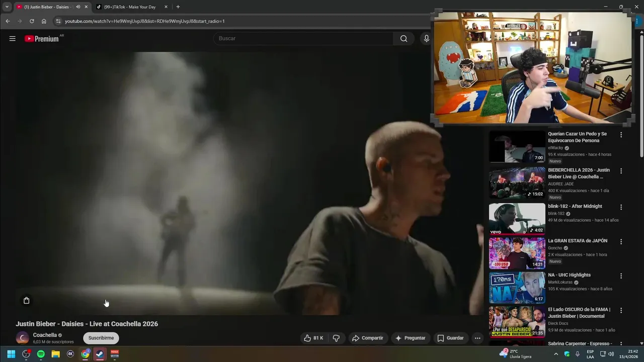Click the Suscribirme button
This screenshot has height=362, width=644.
pyautogui.click(x=101, y=338)
